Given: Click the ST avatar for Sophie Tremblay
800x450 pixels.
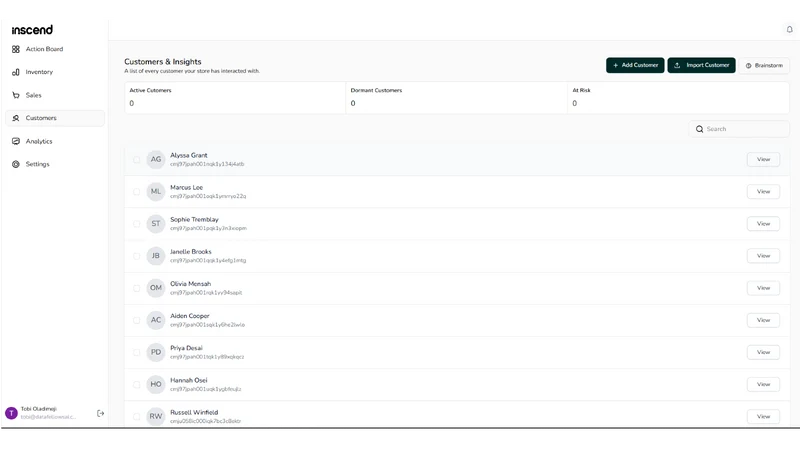Looking at the screenshot, I should 156,223.
